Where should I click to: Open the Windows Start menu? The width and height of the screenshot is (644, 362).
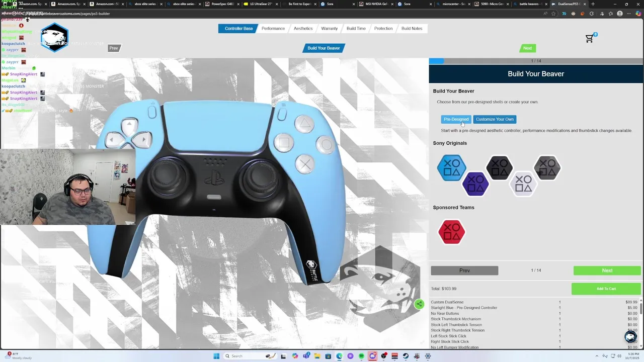tap(216, 356)
